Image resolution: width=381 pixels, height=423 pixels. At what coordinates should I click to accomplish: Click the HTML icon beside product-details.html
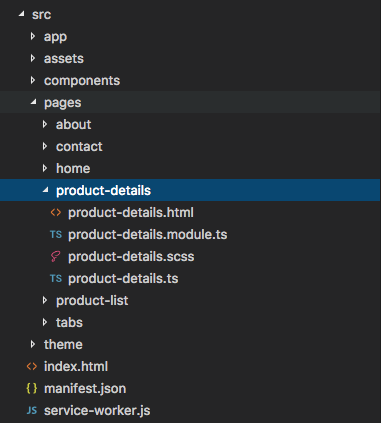point(56,212)
